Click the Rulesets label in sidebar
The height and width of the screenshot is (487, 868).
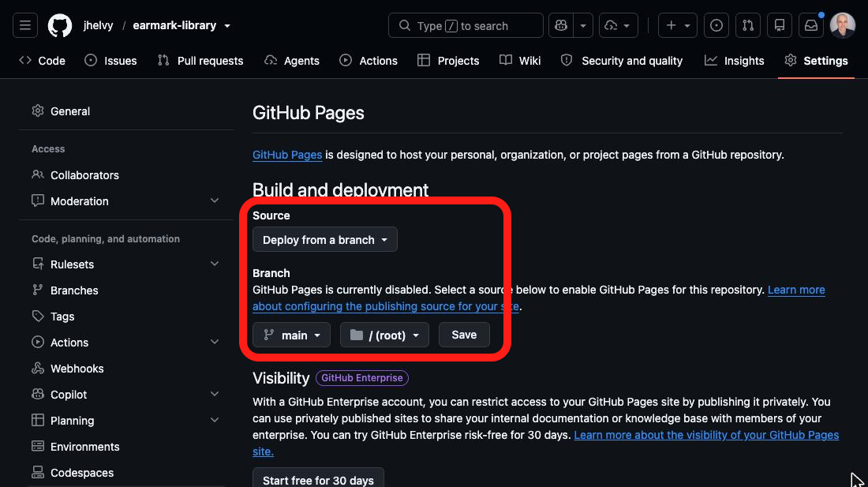click(x=72, y=264)
